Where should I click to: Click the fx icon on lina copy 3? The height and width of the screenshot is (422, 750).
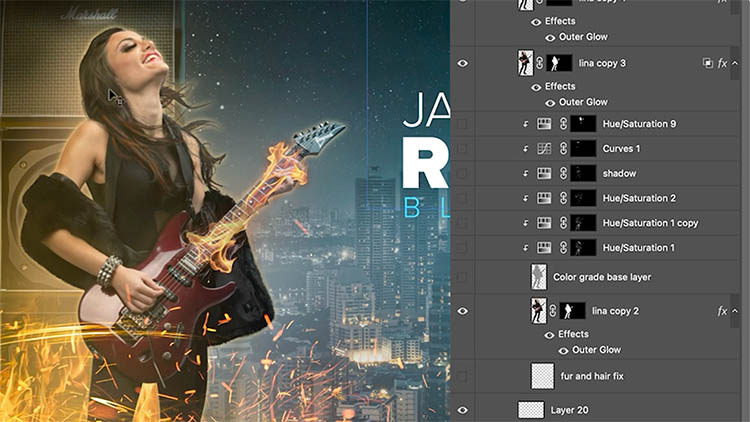[722, 63]
